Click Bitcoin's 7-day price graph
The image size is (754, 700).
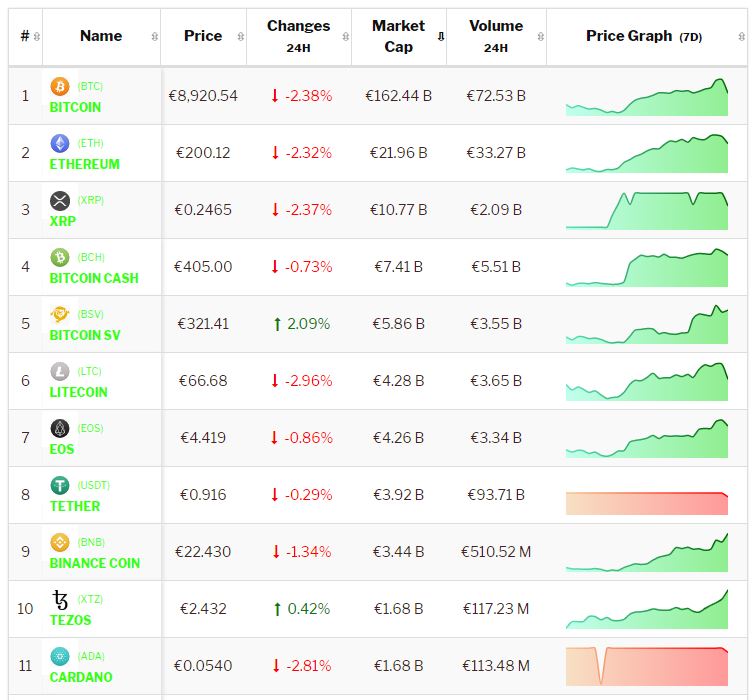click(646, 97)
